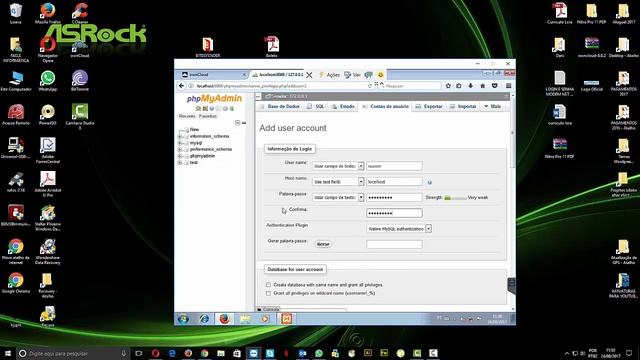
Task: Open the User name type dropdown
Action: pos(338,166)
